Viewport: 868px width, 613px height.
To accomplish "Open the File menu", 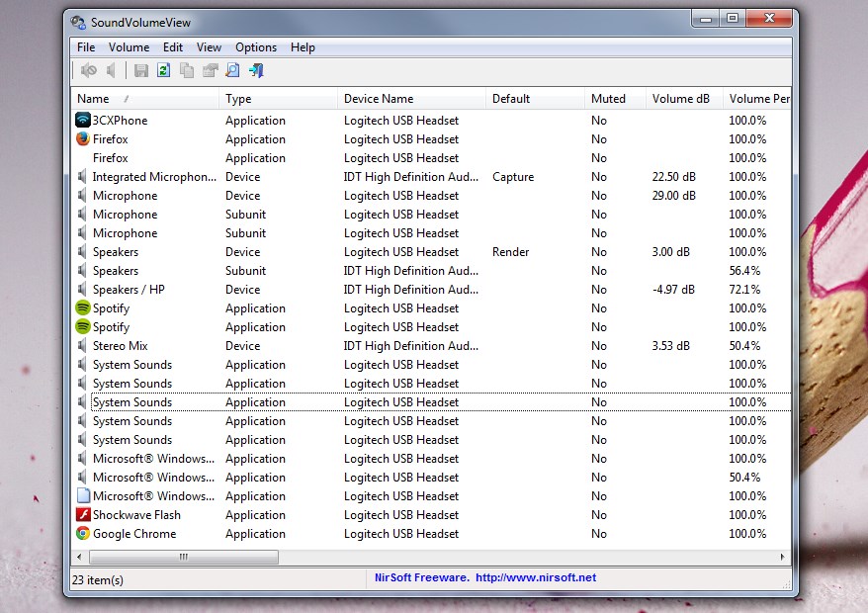I will point(86,47).
